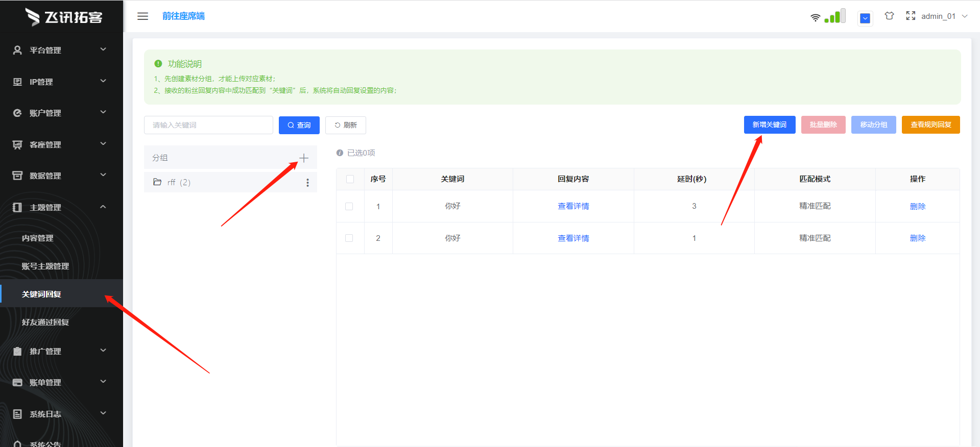Click the info icon beside 已选0项
This screenshot has width=980, height=447.
click(x=340, y=153)
